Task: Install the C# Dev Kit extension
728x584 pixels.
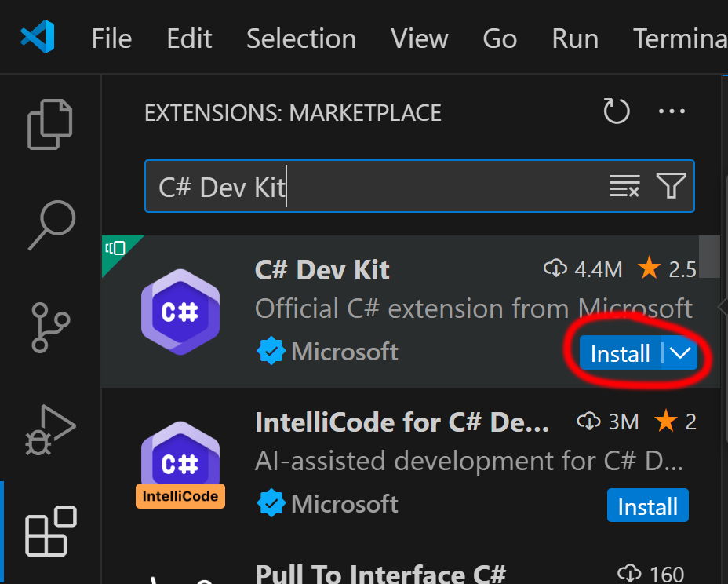Action: tap(620, 353)
